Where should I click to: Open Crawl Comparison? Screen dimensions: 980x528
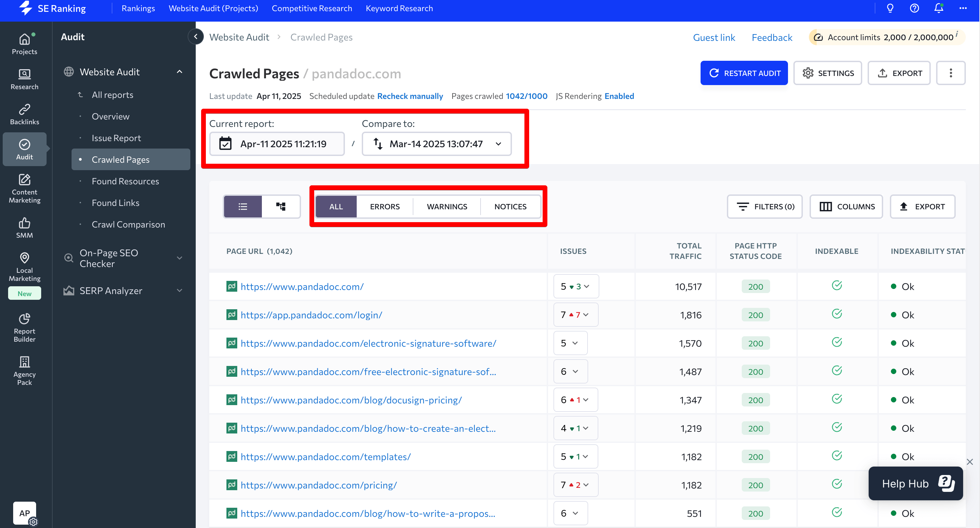pos(128,225)
